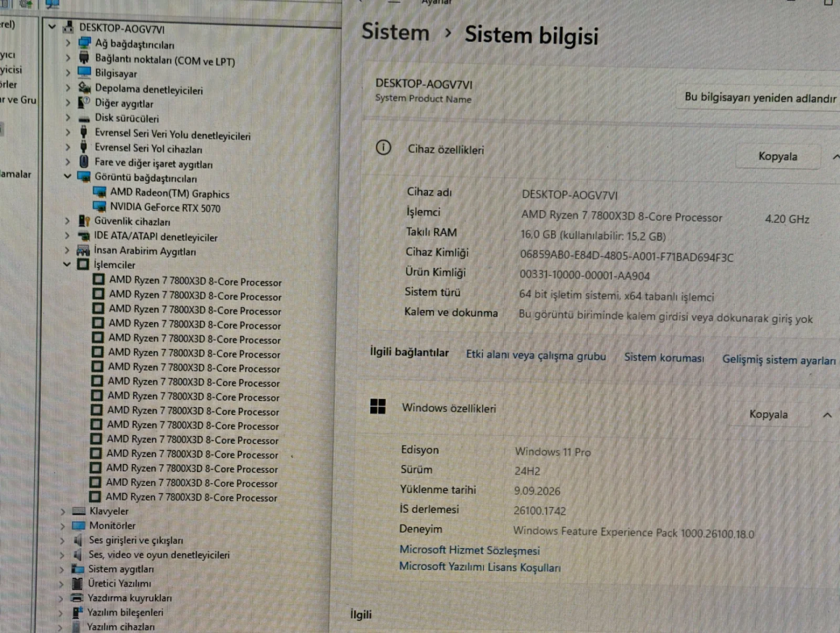840x633 pixels.
Task: Select the Ses girişleri ve çıkışları row
Action: tap(136, 540)
